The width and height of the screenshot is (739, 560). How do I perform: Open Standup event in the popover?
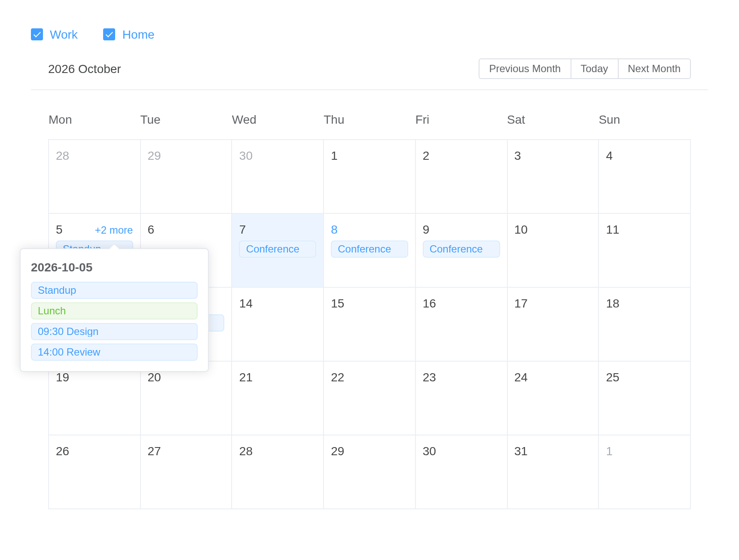click(x=114, y=290)
